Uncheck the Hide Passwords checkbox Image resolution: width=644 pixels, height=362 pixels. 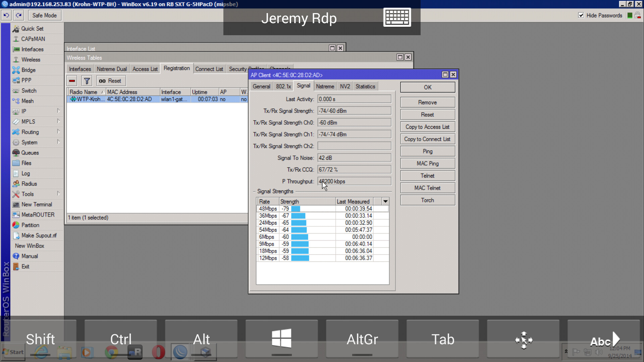click(581, 15)
